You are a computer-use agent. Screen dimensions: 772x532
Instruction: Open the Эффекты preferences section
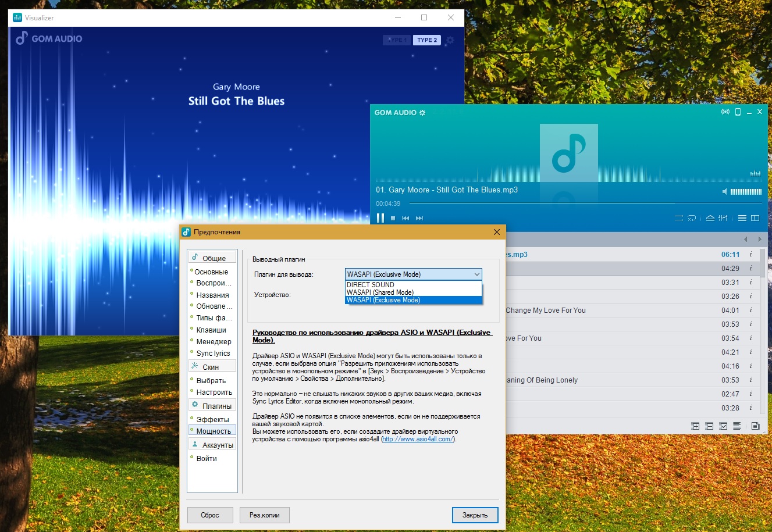(x=212, y=419)
